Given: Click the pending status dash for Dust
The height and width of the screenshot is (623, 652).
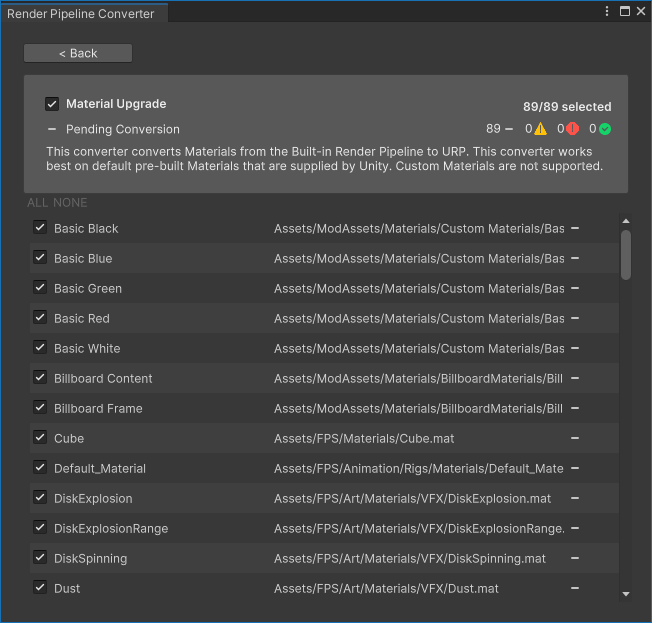Looking at the screenshot, I should tap(575, 588).
